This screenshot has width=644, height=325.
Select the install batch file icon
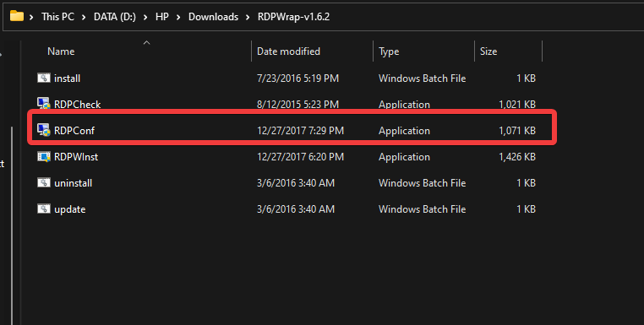tap(44, 78)
